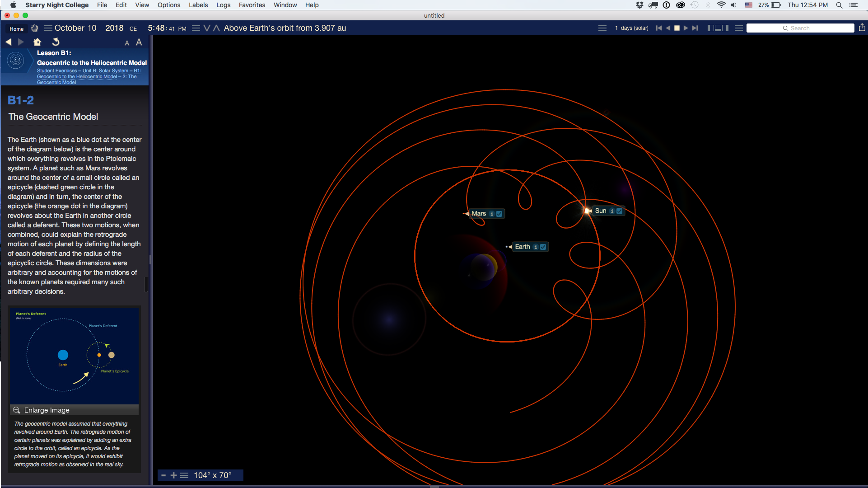Uncheck the Mars label checkbox
Screen dimensions: 868x488
(499, 214)
